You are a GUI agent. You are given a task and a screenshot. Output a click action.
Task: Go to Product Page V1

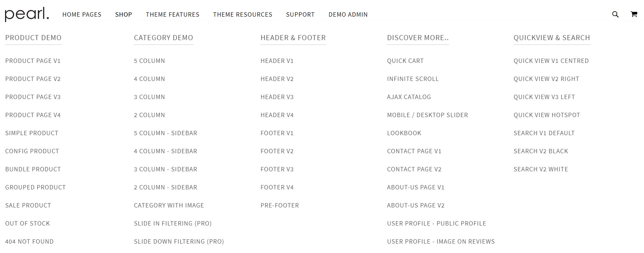click(x=33, y=61)
